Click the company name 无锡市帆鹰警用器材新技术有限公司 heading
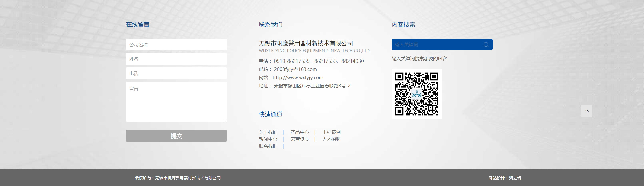This screenshot has height=186, width=644. click(x=306, y=44)
